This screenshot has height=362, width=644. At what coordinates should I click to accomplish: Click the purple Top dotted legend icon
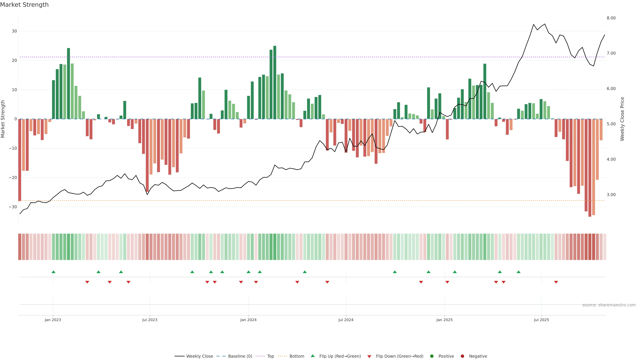[260, 356]
